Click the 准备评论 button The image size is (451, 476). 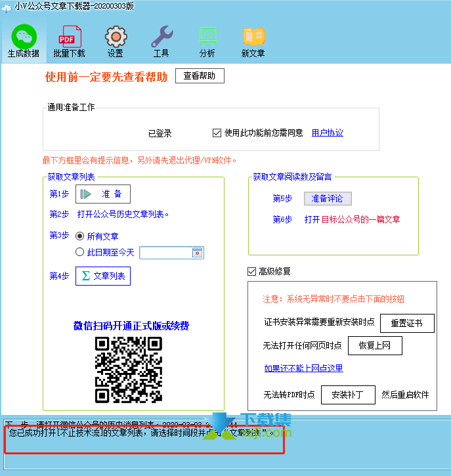tap(328, 198)
